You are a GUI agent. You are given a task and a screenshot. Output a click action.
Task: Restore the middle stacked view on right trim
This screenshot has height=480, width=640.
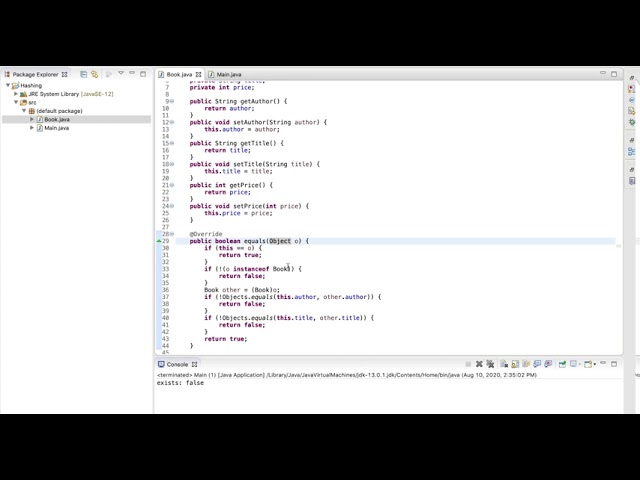pyautogui.click(x=632, y=140)
